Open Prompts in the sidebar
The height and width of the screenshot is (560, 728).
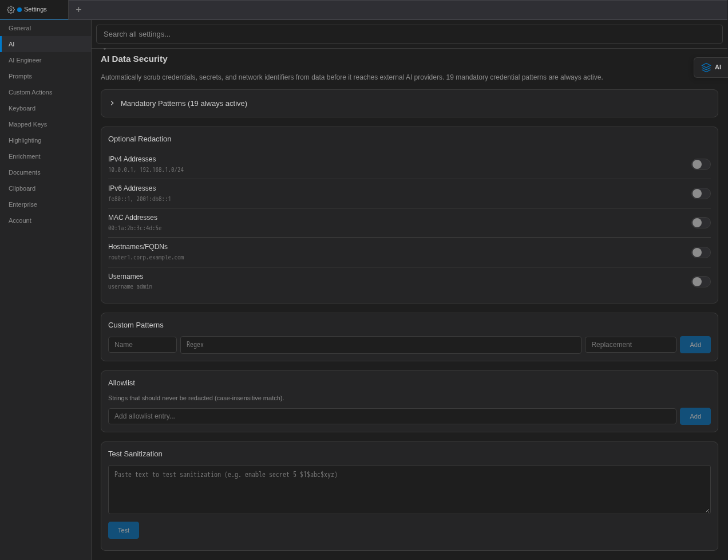click(45, 76)
